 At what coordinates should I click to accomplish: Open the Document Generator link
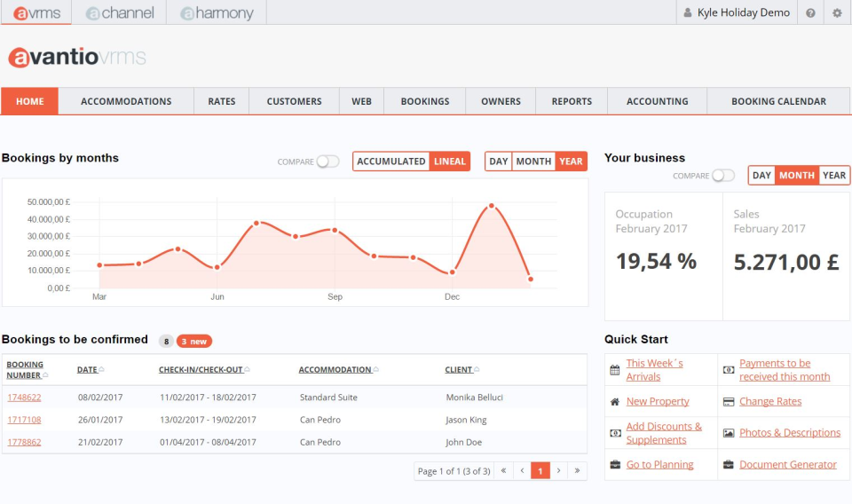(x=787, y=465)
